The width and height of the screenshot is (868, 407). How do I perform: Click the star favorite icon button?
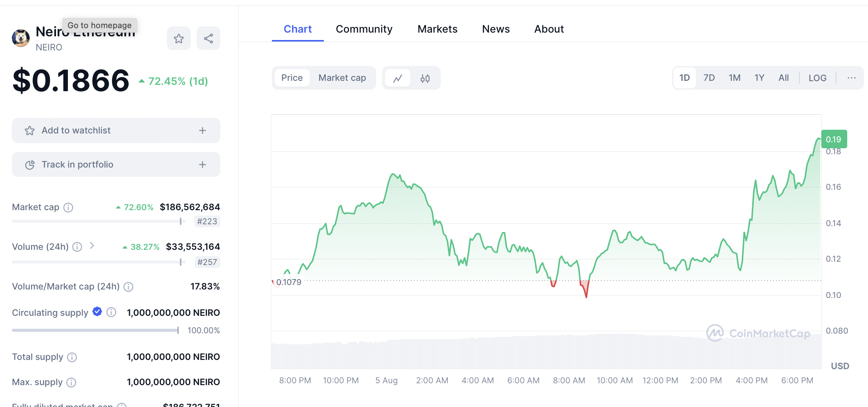(178, 39)
